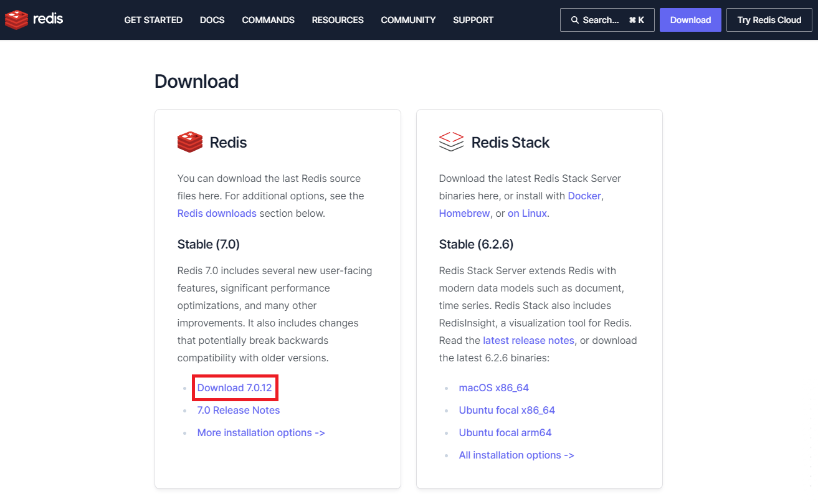This screenshot has width=818, height=504.
Task: Open the COMMUNITY menu
Action: pyautogui.click(x=408, y=20)
